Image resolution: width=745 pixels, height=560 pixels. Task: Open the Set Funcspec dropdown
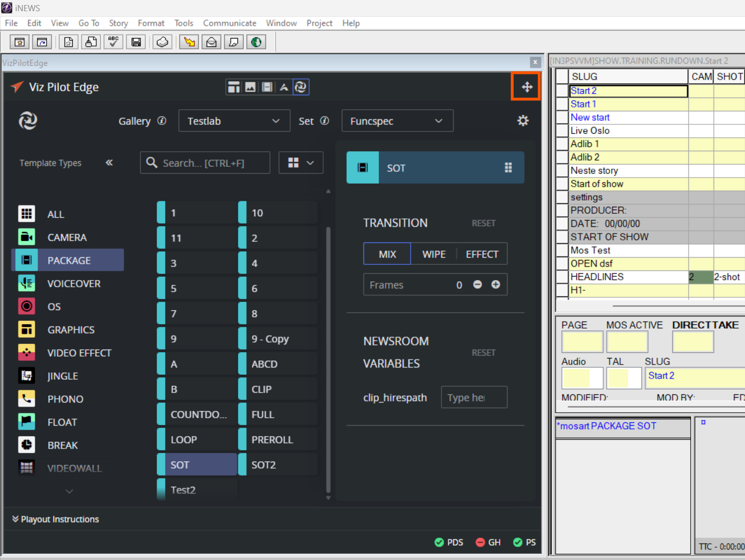click(397, 121)
